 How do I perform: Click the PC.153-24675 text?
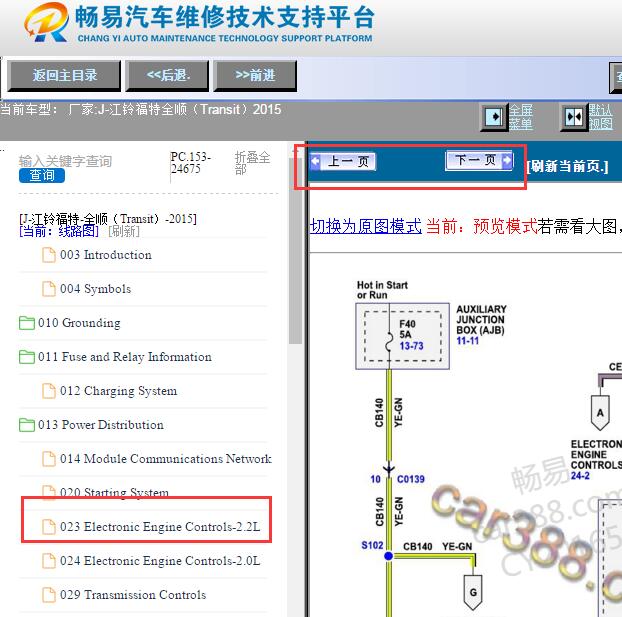[x=190, y=163]
